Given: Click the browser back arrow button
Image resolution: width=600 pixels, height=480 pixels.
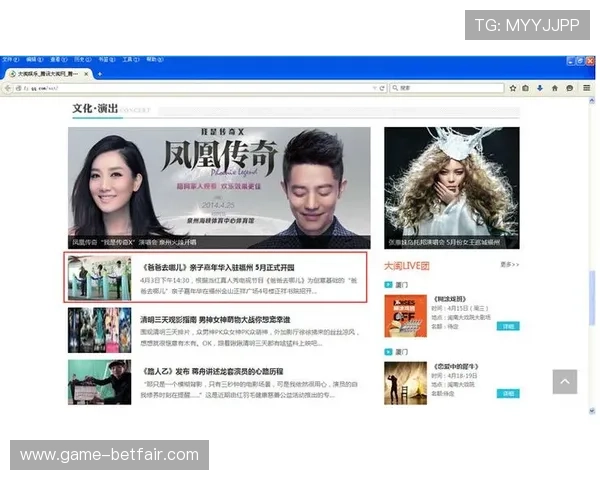Looking at the screenshot, I should [x=7, y=88].
